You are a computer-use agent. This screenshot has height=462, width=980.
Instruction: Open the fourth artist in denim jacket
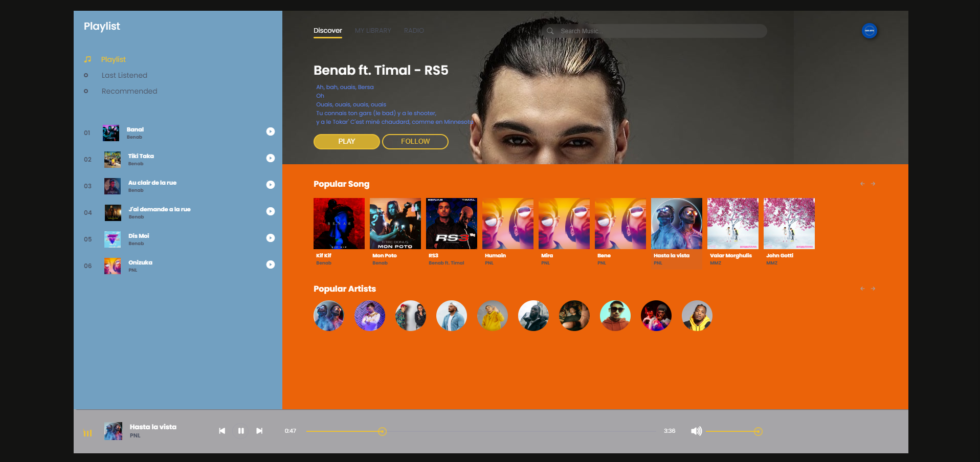452,316
